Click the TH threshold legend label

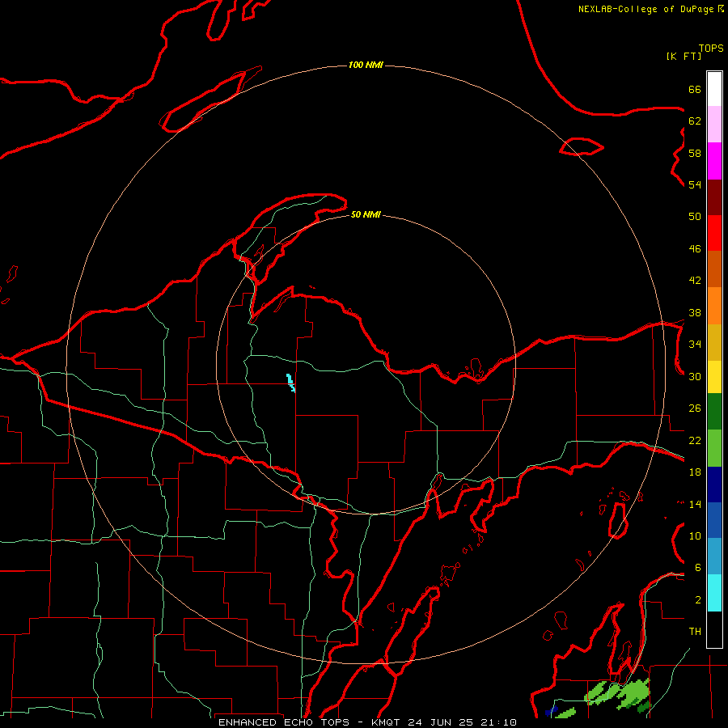click(695, 632)
